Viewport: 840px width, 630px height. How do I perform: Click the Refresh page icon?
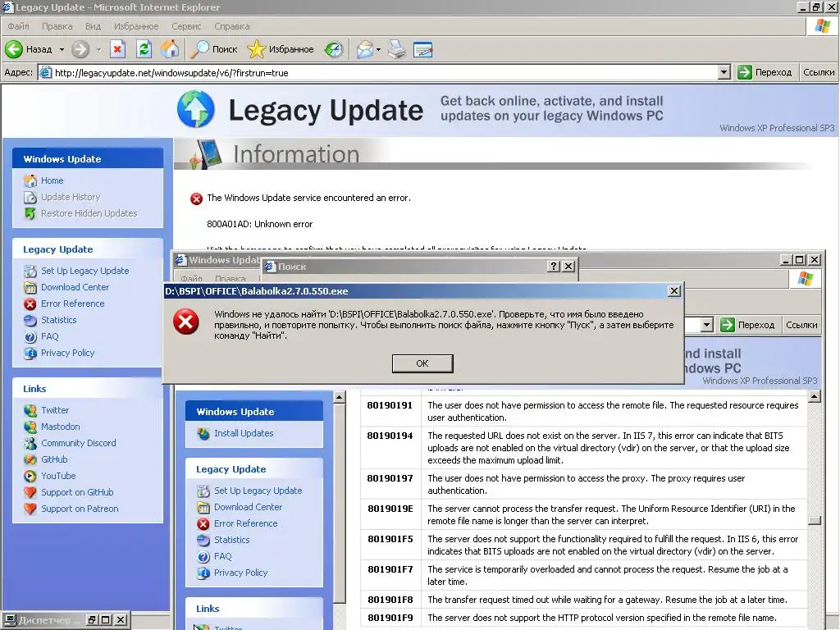click(144, 49)
